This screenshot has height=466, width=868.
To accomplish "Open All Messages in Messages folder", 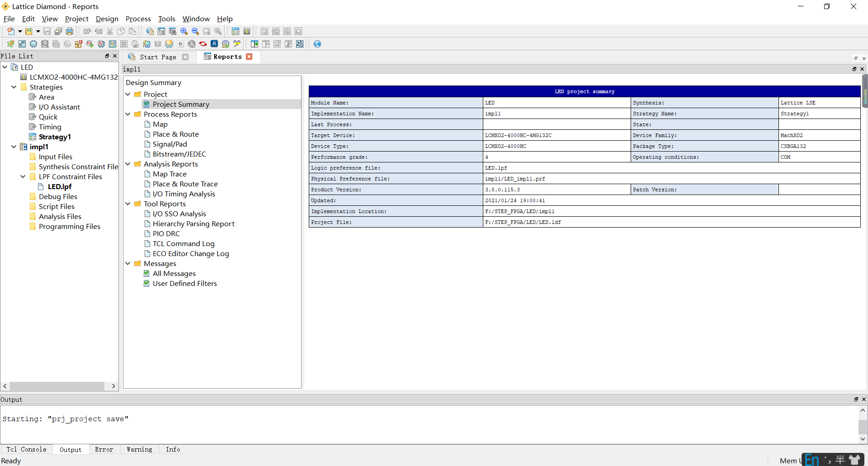I will 174,273.
